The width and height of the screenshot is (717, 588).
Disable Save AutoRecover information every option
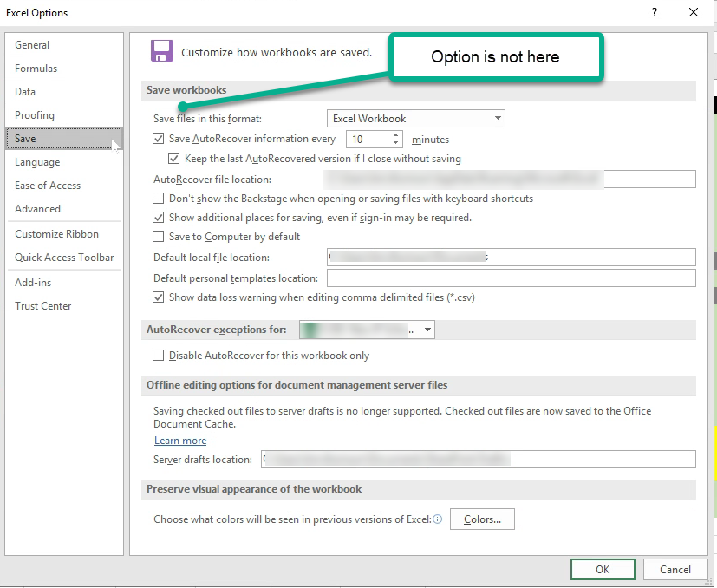pos(158,138)
